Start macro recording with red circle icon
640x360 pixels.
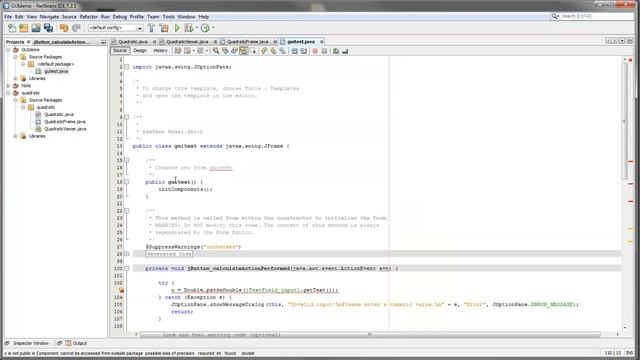point(315,51)
